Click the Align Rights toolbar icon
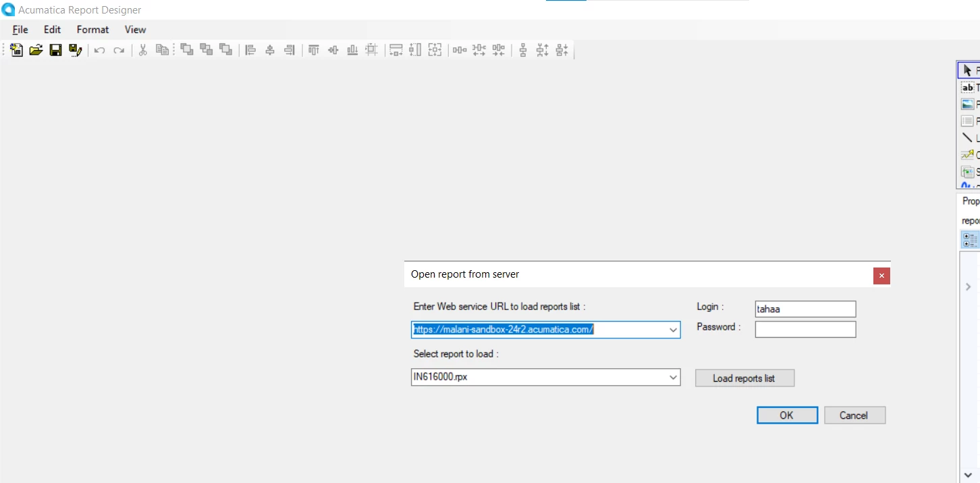Image resolution: width=980 pixels, height=483 pixels. pyautogui.click(x=290, y=50)
